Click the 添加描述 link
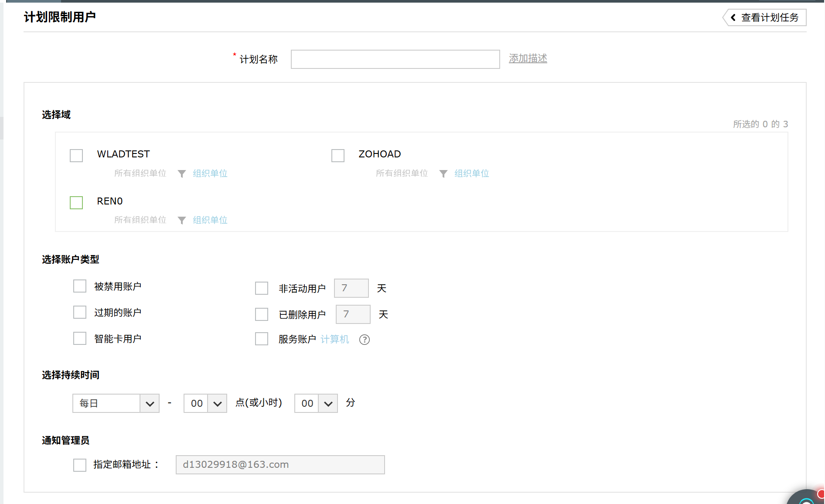The image size is (825, 504). pyautogui.click(x=528, y=58)
